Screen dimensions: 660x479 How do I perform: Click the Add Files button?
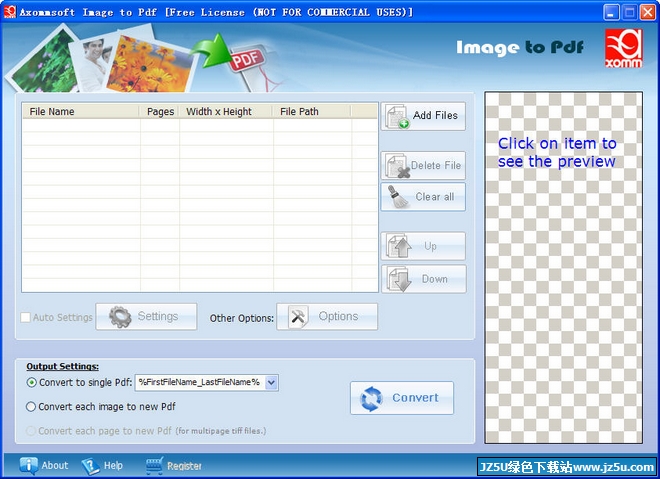pyautogui.click(x=423, y=116)
